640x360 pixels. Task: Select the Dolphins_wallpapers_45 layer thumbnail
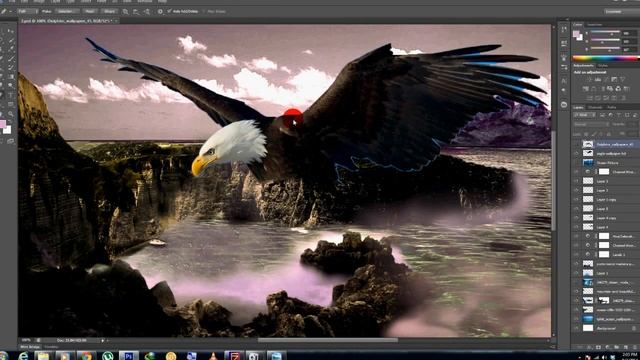tap(588, 144)
